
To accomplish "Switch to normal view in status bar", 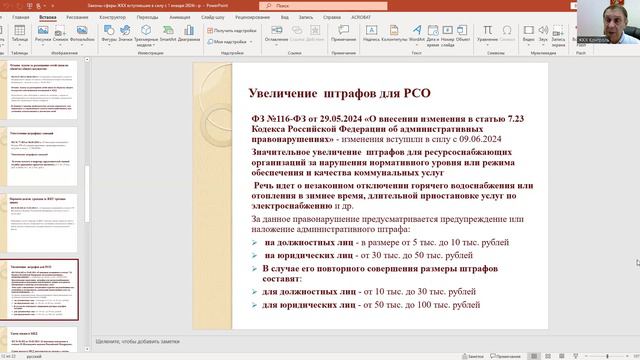I will (534, 356).
